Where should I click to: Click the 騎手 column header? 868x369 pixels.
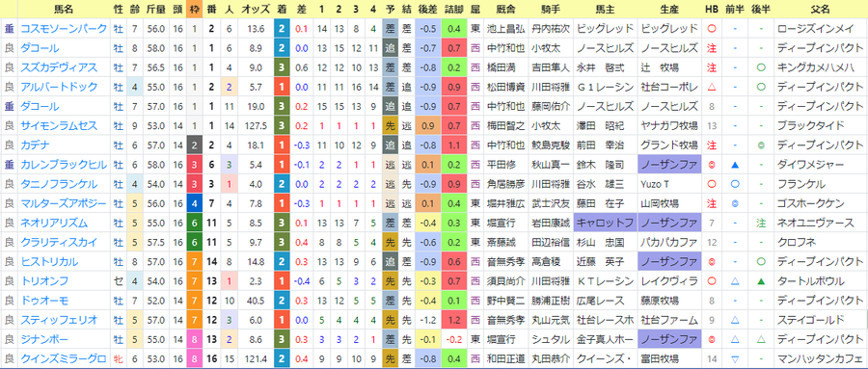point(551,9)
